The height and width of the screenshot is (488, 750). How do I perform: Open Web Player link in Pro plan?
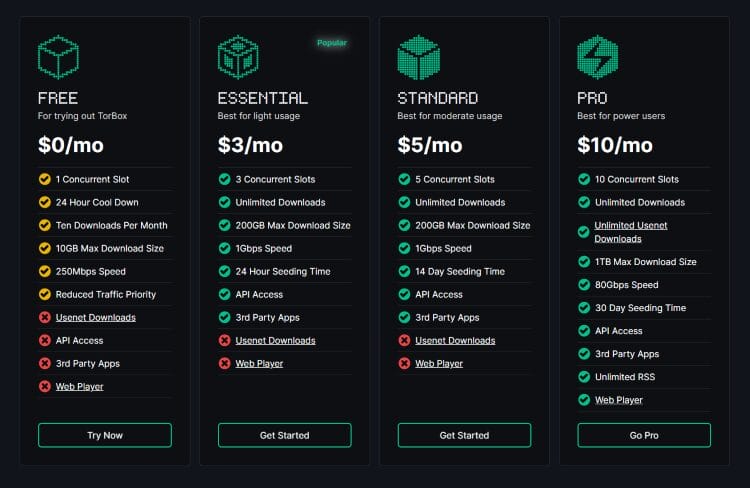point(619,400)
